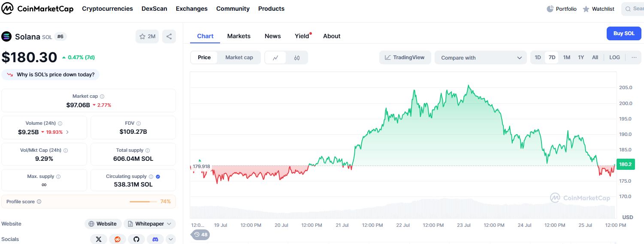Open Solana's GitHub link

tap(136, 239)
